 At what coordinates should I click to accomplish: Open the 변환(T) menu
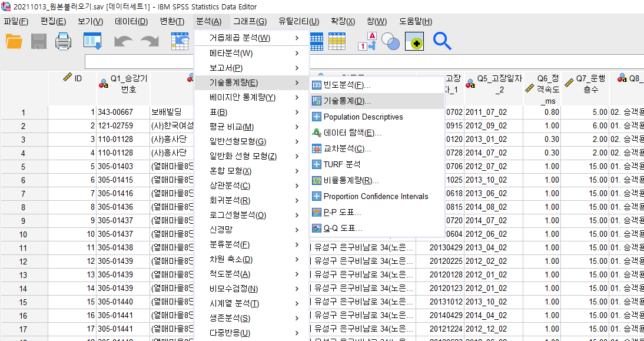point(172,21)
